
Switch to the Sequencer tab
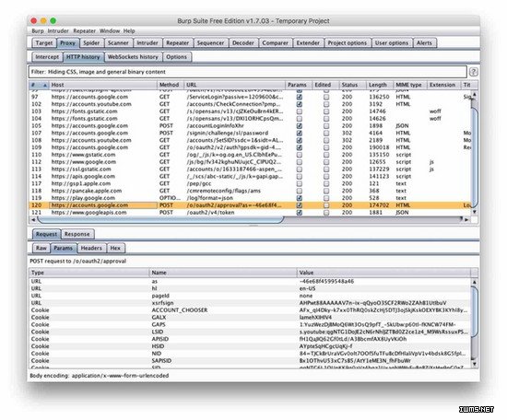click(210, 43)
